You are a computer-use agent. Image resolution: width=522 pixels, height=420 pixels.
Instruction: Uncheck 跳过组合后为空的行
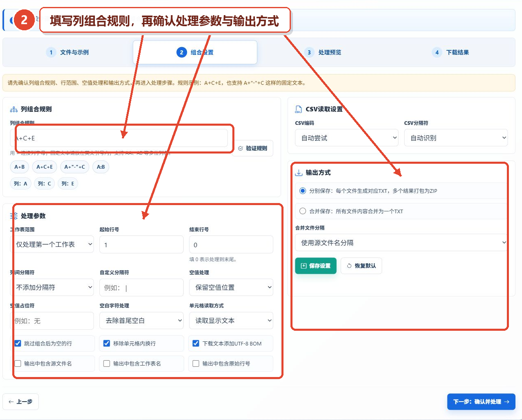[18, 343]
